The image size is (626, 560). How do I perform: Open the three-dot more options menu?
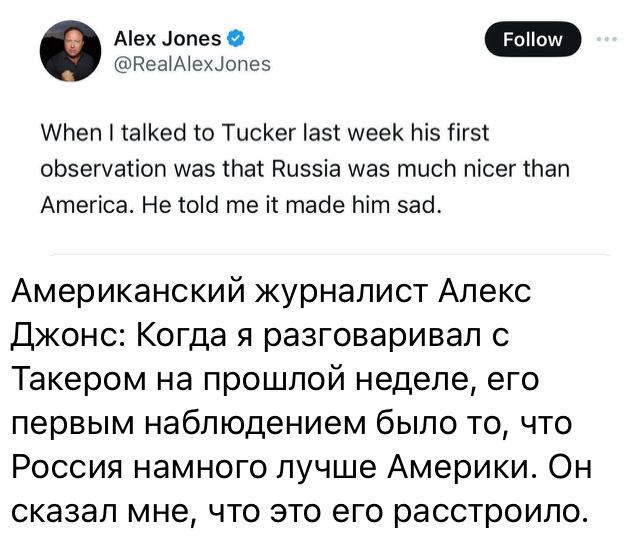click(605, 39)
